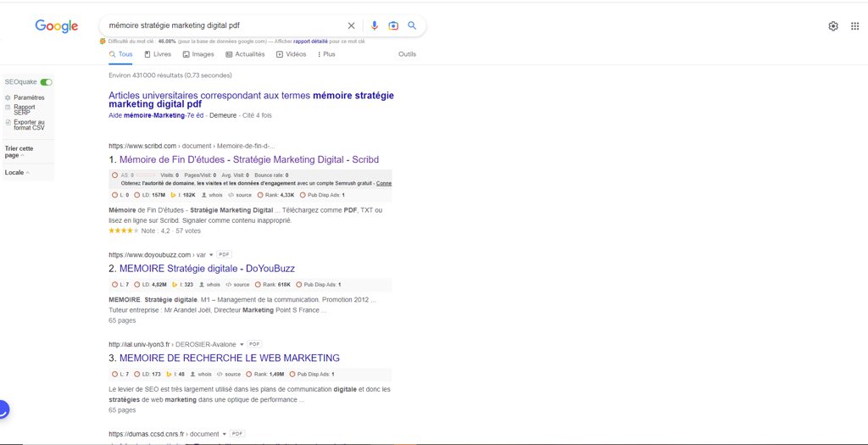The image size is (868, 445).
Task: Click Bing index I: 323 for DoYouBuzz
Action: click(x=183, y=285)
